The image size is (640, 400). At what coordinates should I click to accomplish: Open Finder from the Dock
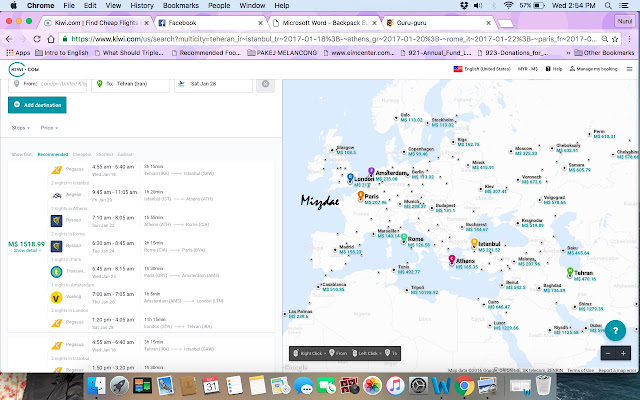point(96,385)
